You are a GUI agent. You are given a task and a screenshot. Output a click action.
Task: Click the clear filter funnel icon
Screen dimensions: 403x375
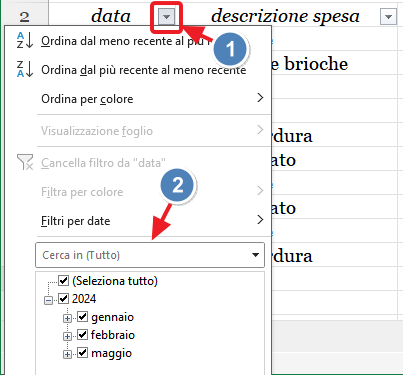(25, 162)
